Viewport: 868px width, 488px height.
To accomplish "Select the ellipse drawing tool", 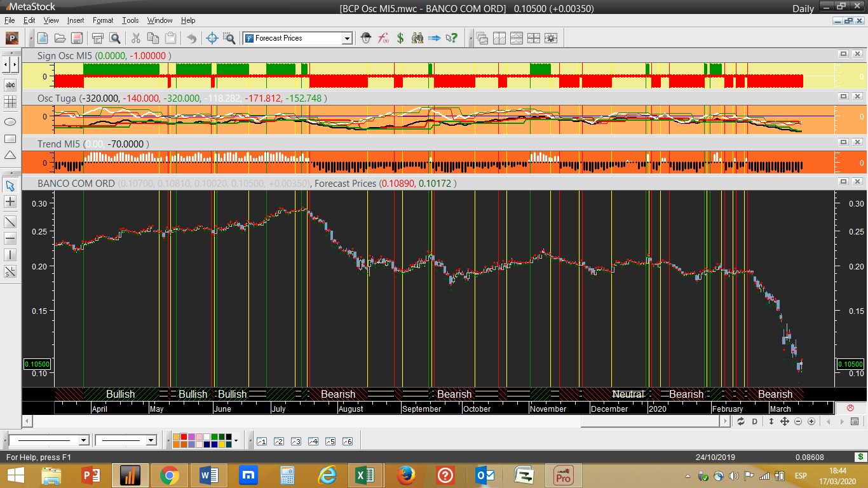I will (x=10, y=121).
